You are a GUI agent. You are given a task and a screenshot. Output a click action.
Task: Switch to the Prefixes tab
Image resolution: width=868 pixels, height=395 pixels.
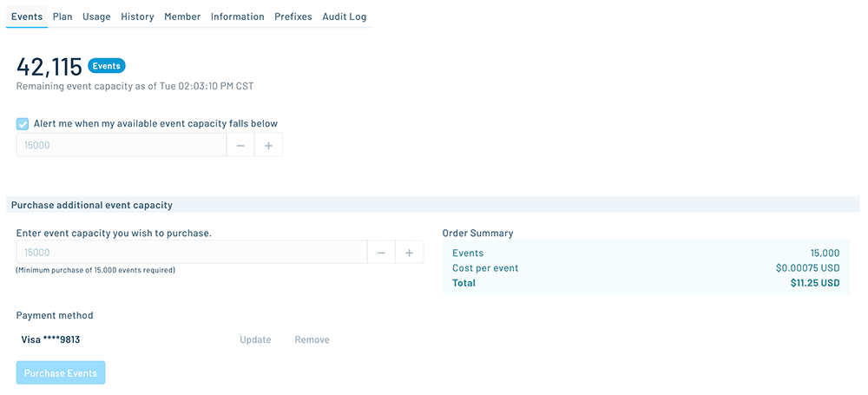(293, 16)
